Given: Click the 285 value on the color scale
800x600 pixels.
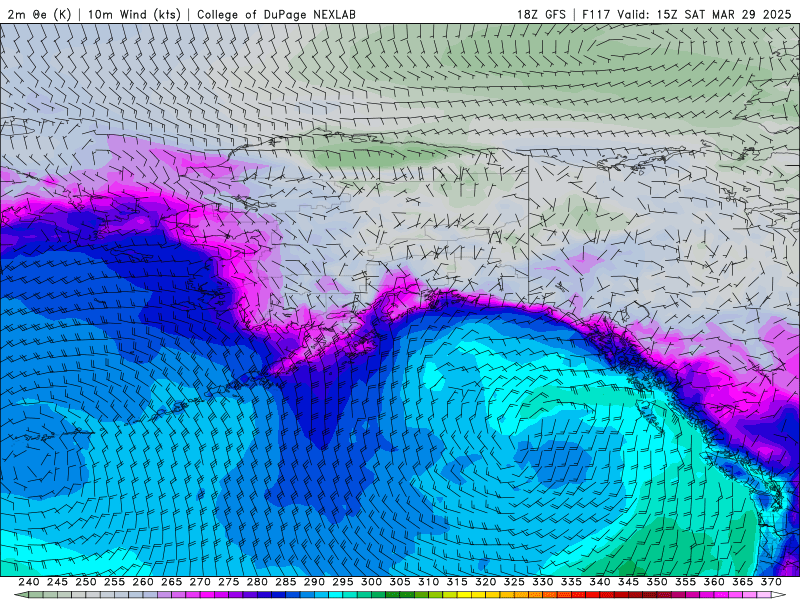Looking at the screenshot, I should 286,582.
